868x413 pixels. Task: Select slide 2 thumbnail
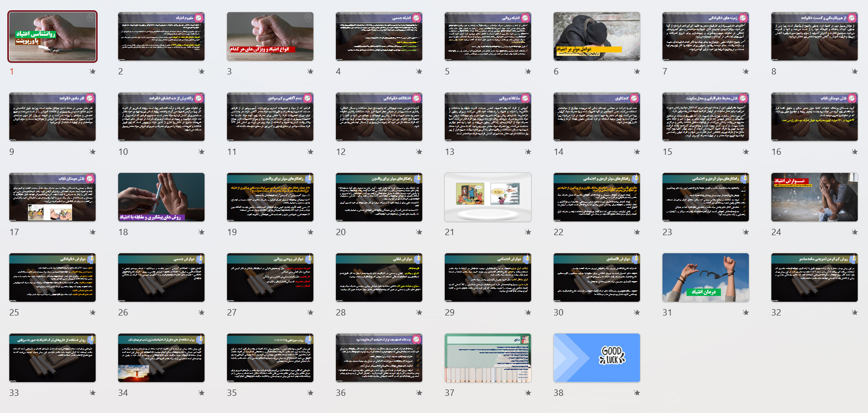[x=161, y=36]
